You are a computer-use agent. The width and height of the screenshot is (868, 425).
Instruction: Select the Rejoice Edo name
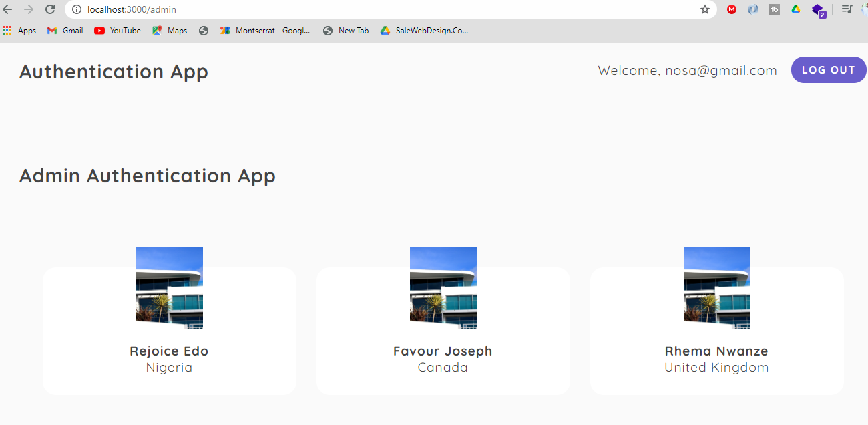coord(169,351)
